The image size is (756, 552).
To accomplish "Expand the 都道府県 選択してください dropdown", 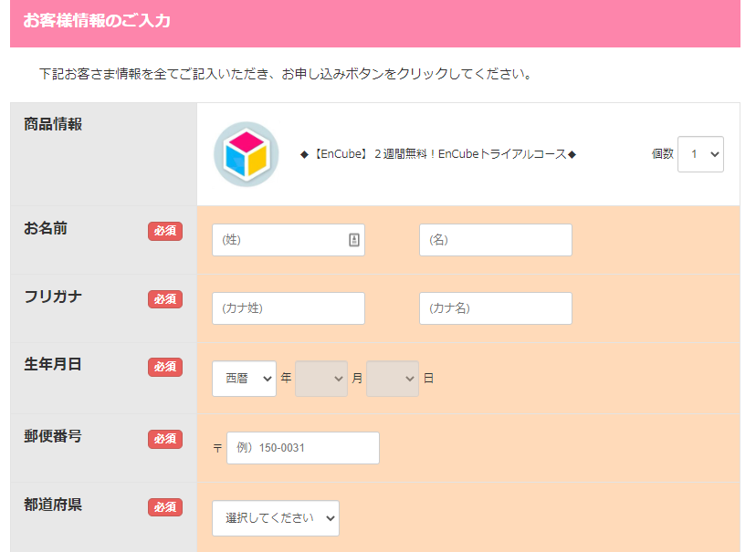I will (x=275, y=518).
